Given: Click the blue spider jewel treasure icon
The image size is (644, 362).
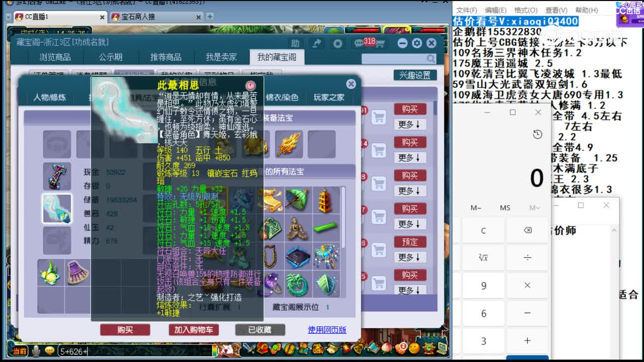Looking at the screenshot, I should click(x=326, y=257).
